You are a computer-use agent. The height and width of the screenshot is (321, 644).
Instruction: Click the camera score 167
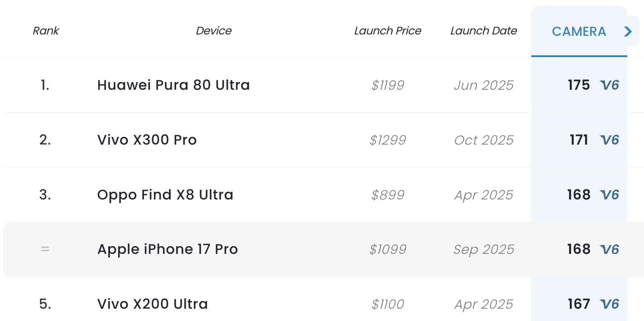tap(579, 304)
